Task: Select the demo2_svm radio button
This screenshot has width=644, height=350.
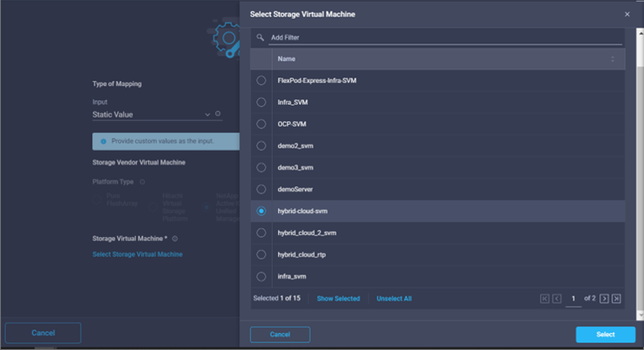Action: pos(261,146)
